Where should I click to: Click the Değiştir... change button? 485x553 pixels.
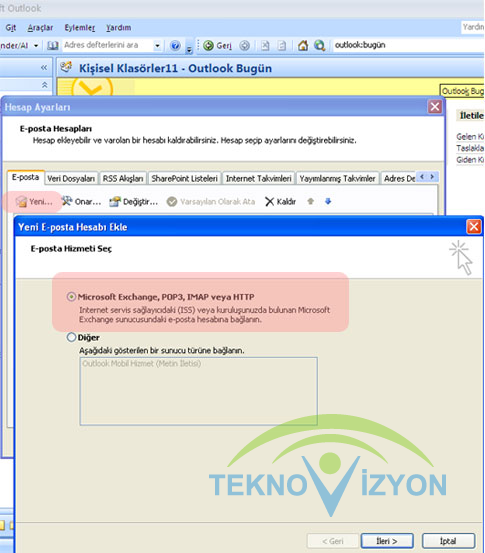point(134,201)
